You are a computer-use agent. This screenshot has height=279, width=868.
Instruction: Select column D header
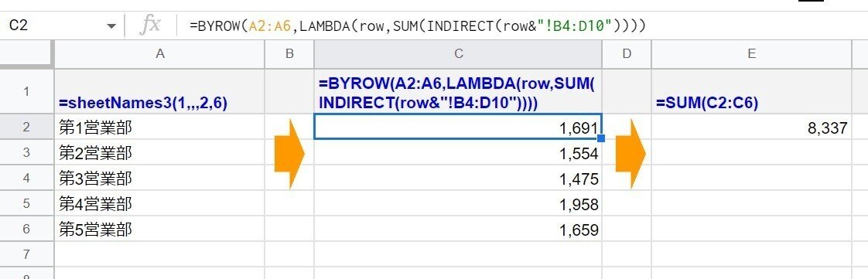(x=627, y=53)
